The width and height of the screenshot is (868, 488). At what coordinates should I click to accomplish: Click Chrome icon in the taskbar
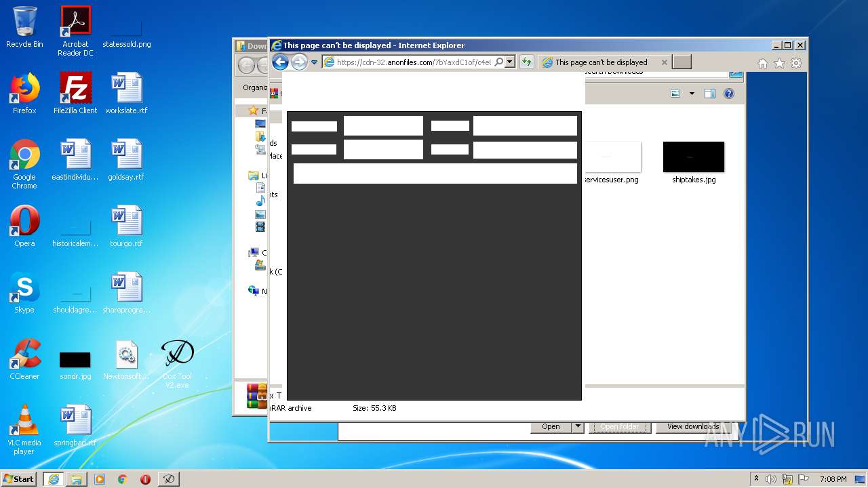pyautogui.click(x=123, y=479)
